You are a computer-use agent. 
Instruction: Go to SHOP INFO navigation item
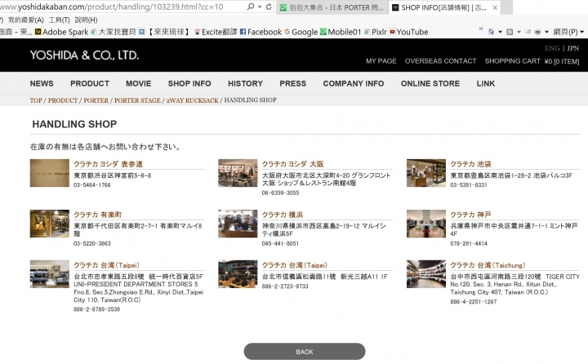pos(189,83)
